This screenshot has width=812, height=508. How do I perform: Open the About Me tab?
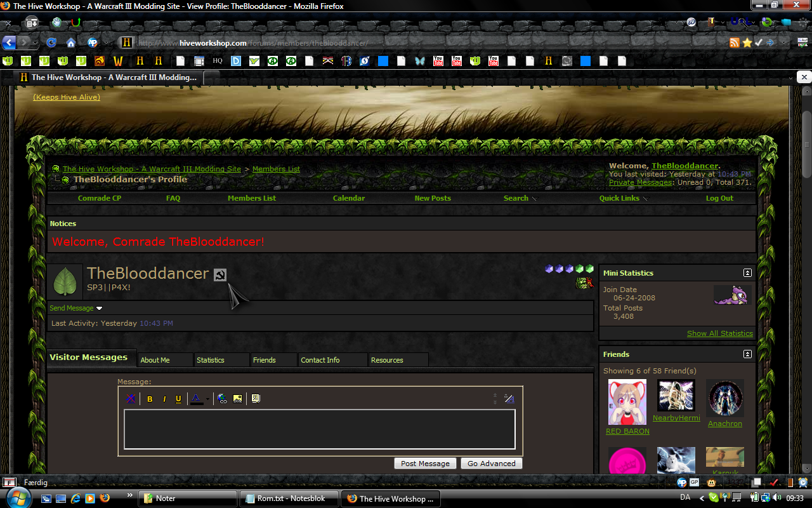click(x=166, y=360)
